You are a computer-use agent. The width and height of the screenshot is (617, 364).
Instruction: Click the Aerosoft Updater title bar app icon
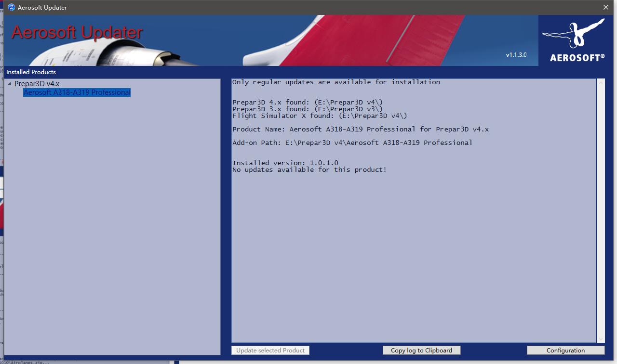11,7
